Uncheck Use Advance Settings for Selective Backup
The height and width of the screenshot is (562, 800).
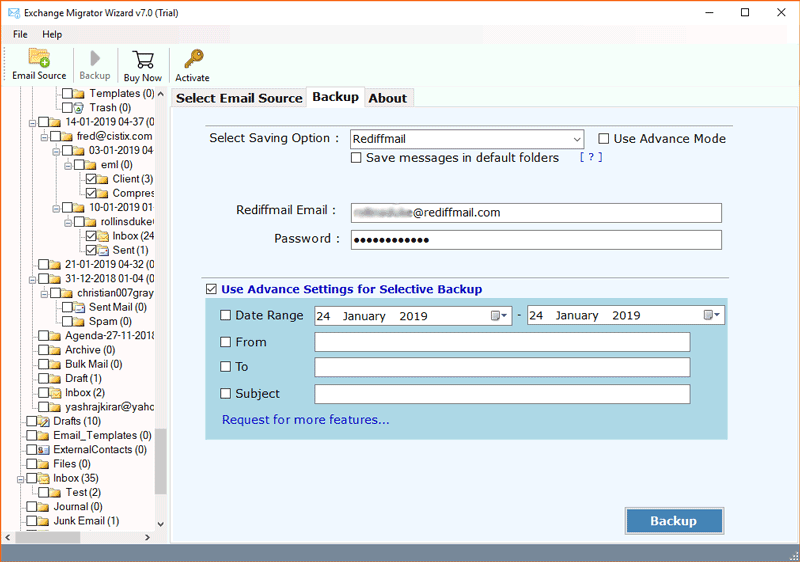point(211,289)
